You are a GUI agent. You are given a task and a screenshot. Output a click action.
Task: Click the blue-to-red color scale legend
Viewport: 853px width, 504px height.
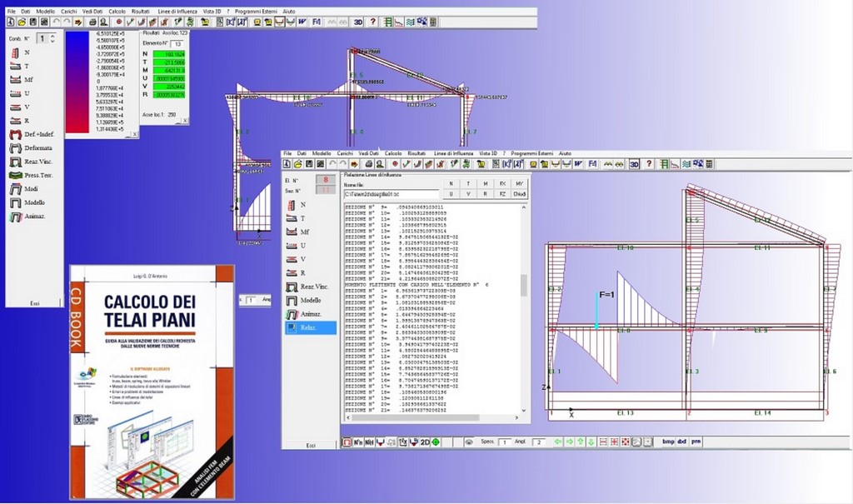point(77,82)
